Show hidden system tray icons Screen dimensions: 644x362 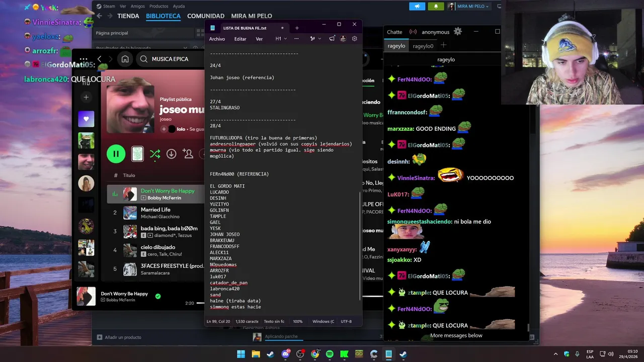coord(556,354)
